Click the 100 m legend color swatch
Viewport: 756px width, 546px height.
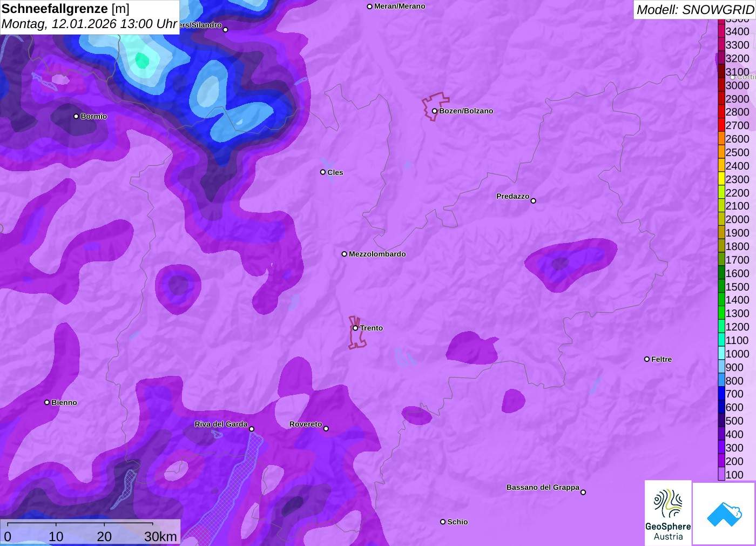(x=721, y=474)
